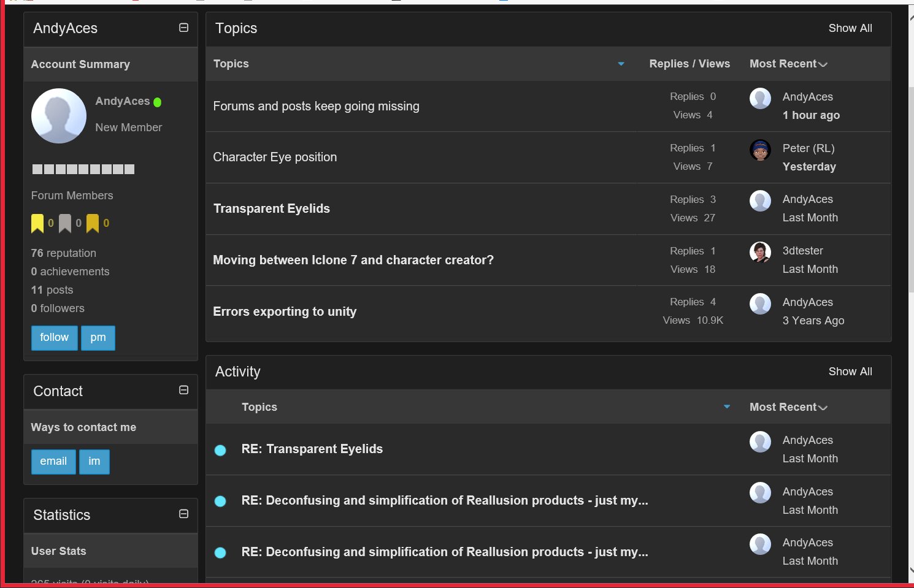This screenshot has width=914, height=588.
Task: Click the green online status indicator
Action: (157, 102)
